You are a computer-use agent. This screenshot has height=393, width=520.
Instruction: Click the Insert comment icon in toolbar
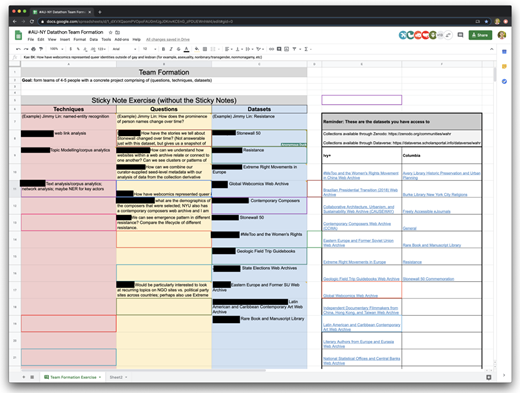click(279, 49)
